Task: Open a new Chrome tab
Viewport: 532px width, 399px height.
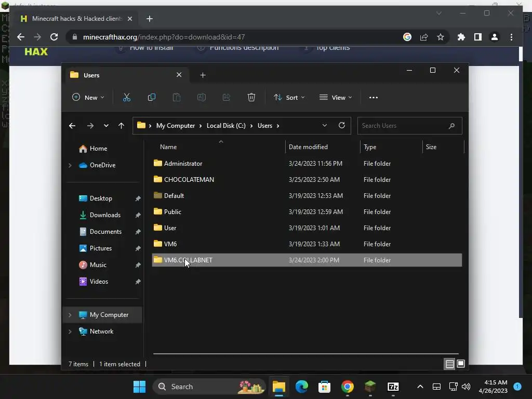Action: pyautogui.click(x=150, y=19)
